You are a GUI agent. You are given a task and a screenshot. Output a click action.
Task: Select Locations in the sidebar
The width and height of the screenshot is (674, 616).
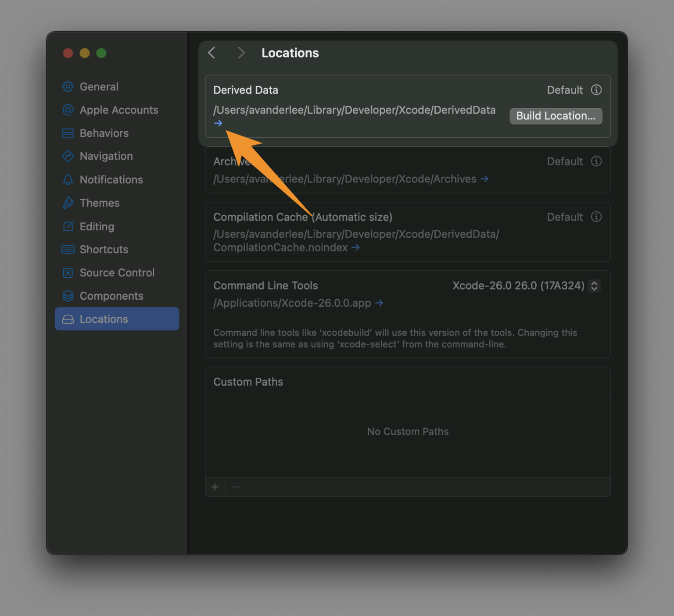point(104,319)
